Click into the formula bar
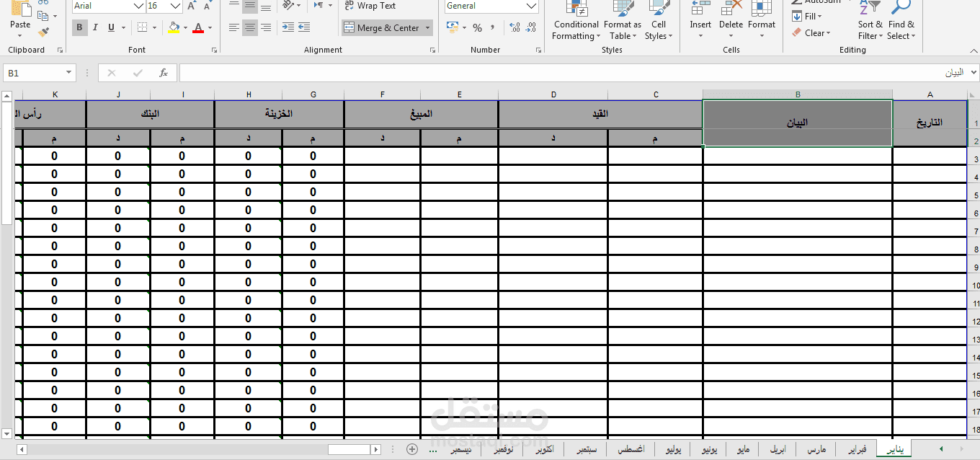Image resolution: width=980 pixels, height=460 pixels. coord(573,73)
